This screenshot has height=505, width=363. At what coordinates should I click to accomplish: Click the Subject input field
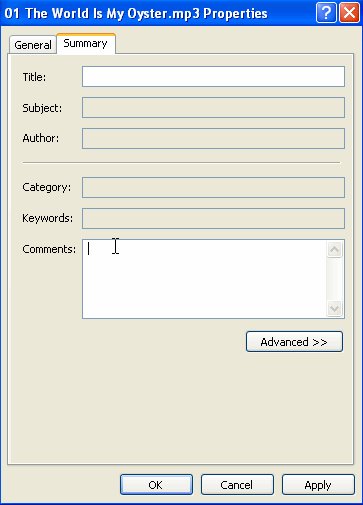click(x=213, y=107)
